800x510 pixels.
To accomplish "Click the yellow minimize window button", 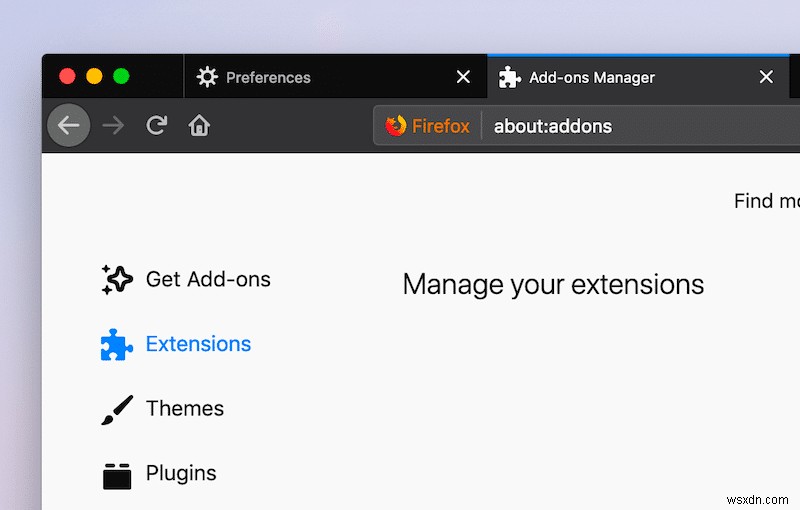I will [x=94, y=76].
